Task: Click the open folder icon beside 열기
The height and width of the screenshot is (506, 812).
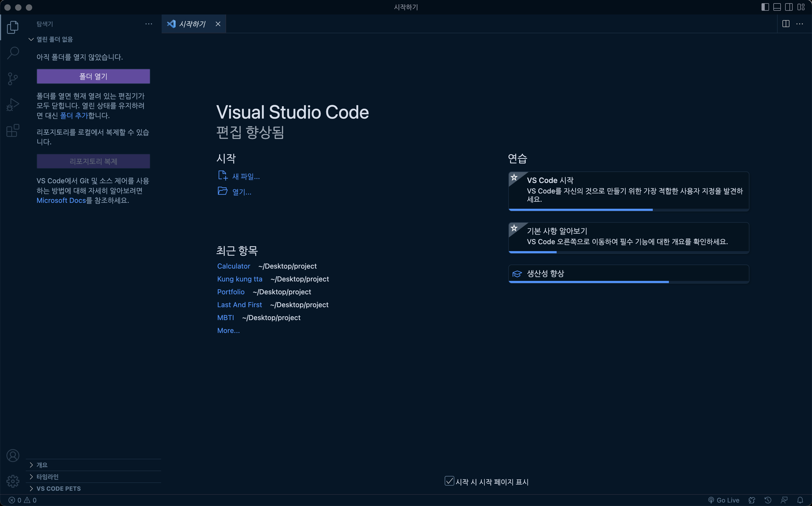Action: coord(223,191)
